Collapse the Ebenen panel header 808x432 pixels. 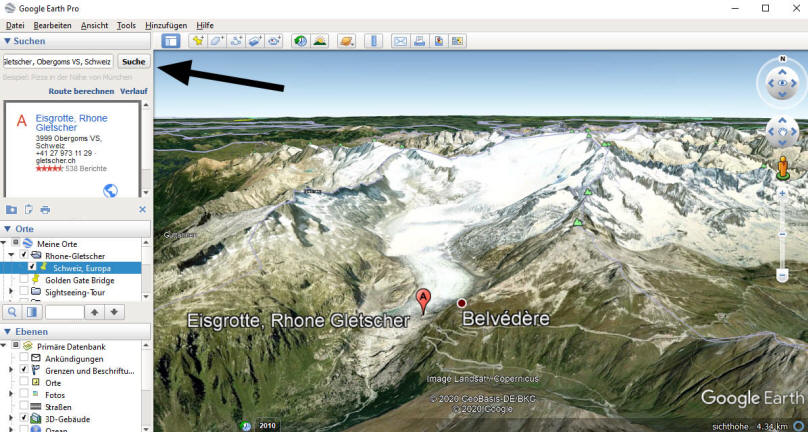75,331
